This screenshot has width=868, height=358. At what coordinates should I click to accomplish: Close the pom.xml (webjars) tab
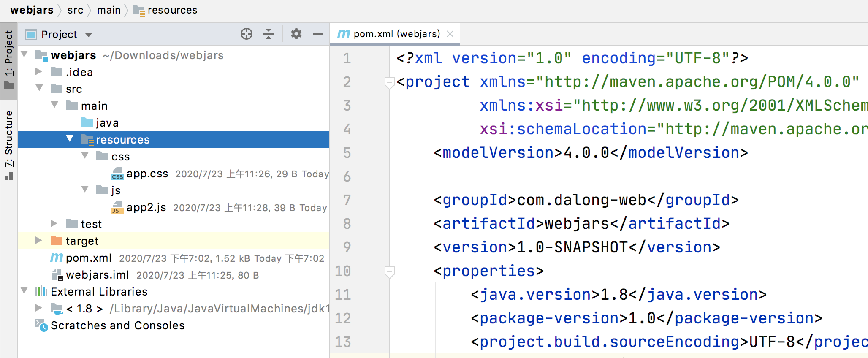pos(450,34)
